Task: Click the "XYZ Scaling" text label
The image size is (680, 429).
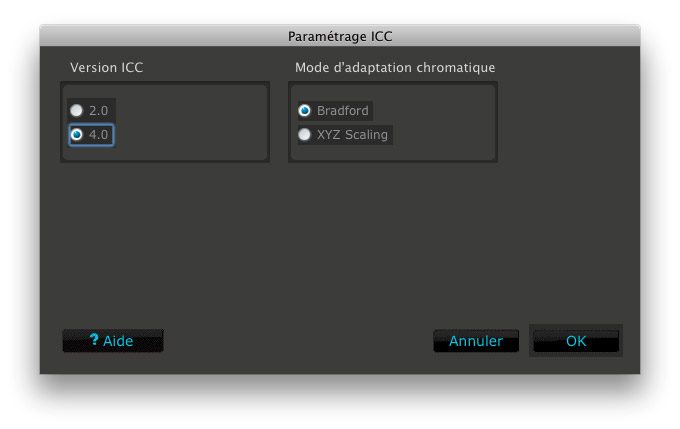Action: click(x=352, y=135)
